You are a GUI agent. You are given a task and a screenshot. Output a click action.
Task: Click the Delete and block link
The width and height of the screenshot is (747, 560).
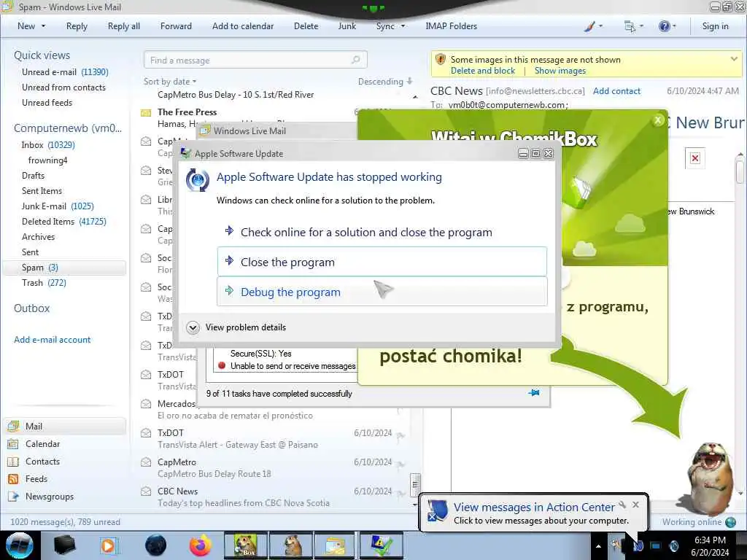483,71
